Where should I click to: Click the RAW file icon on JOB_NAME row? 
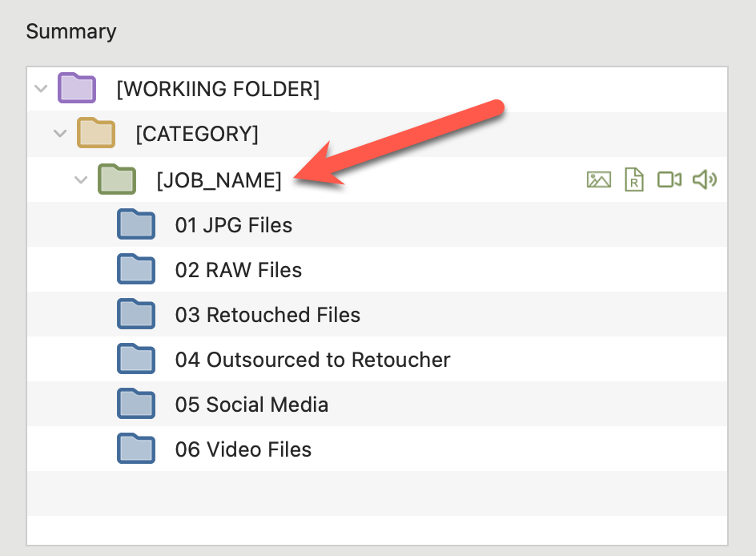(x=634, y=179)
